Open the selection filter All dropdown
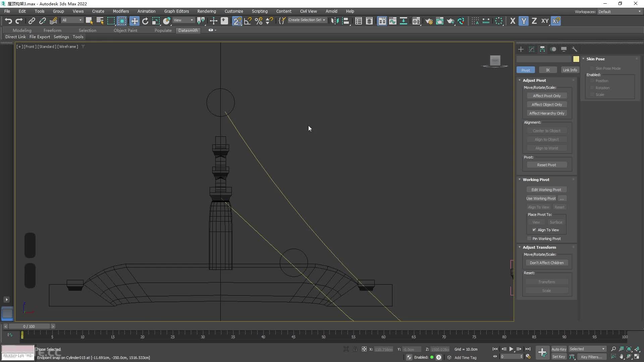644x362 pixels. [x=72, y=20]
